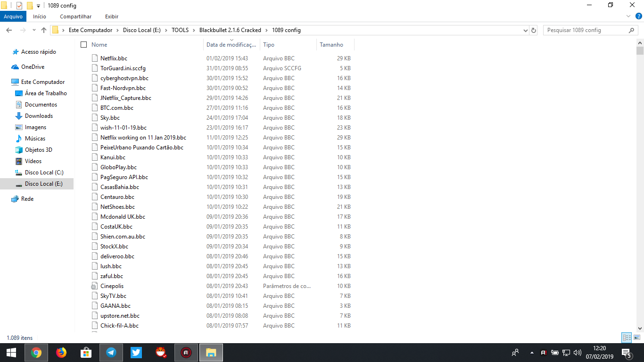Open action center notifications icon
This screenshot has height=362, width=644.
tap(627, 353)
